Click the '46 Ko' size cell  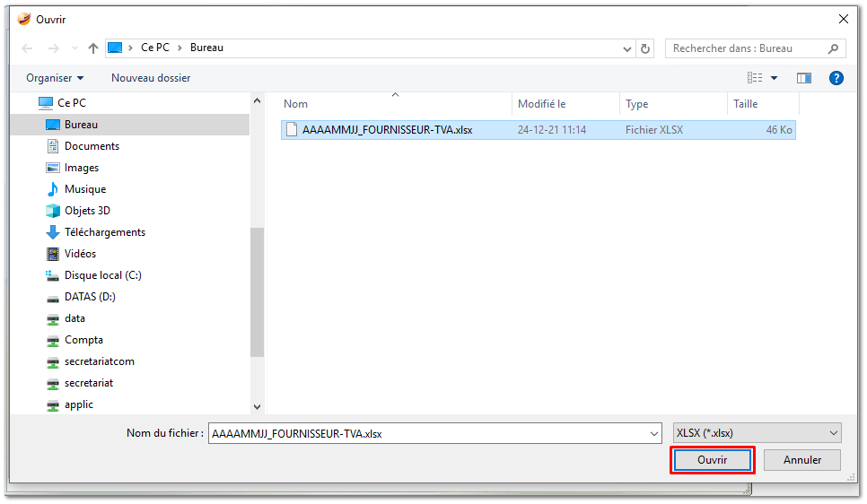(778, 130)
